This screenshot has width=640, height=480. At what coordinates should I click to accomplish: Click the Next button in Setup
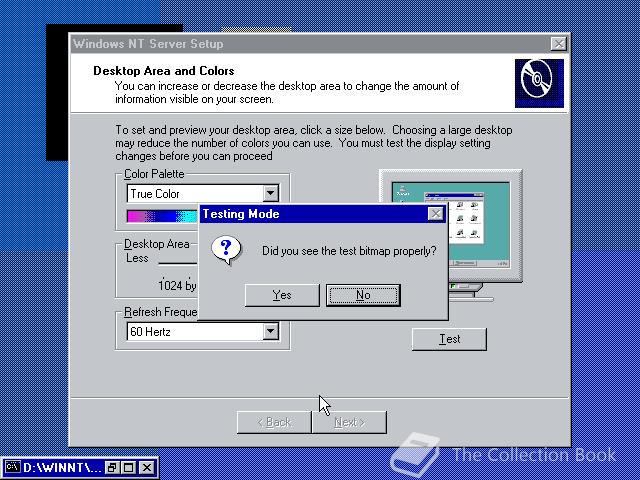pos(349,422)
